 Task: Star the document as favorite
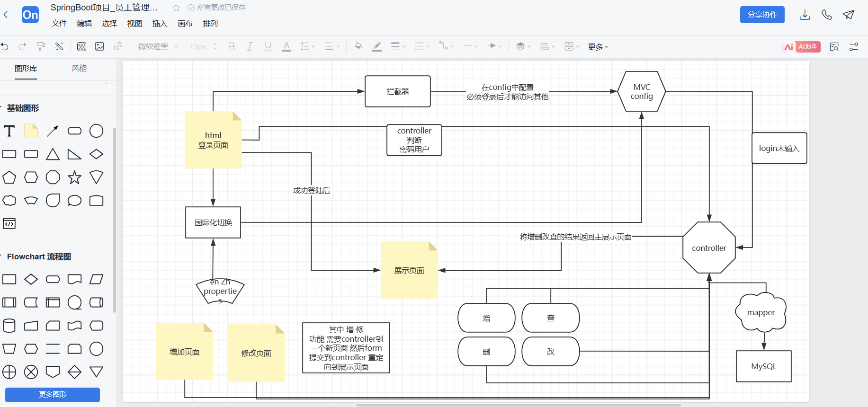tap(176, 8)
